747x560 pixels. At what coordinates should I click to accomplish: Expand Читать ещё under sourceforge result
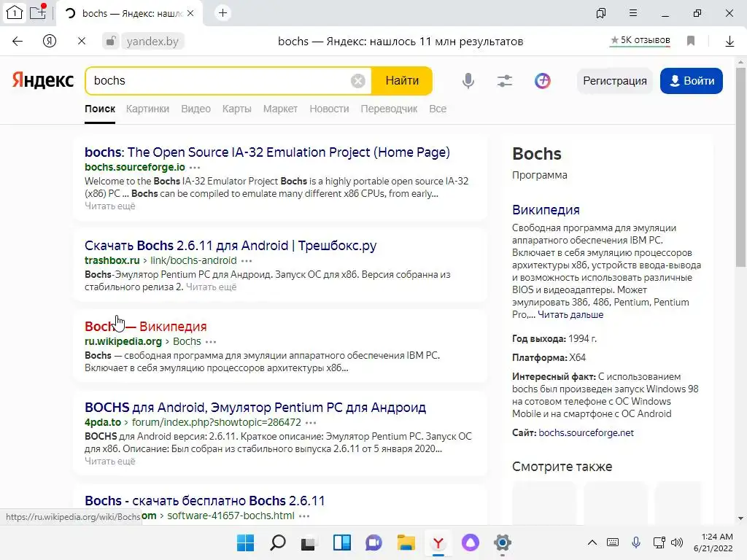click(110, 206)
